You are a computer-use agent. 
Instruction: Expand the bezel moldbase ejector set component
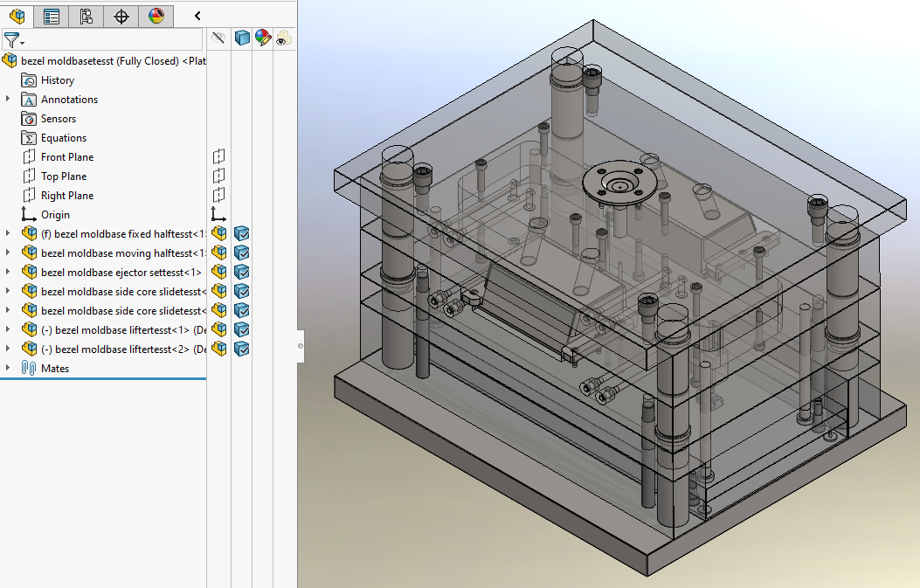(8, 272)
